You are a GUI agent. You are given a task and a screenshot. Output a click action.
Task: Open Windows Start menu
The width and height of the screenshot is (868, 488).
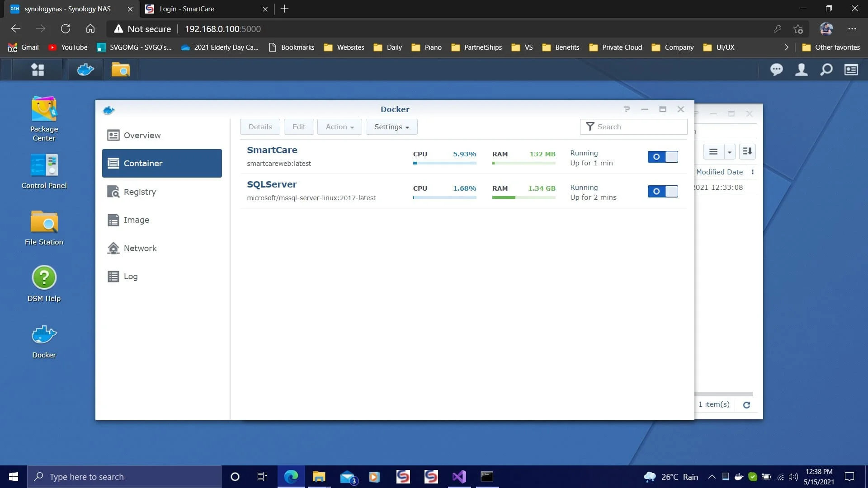[14, 477]
